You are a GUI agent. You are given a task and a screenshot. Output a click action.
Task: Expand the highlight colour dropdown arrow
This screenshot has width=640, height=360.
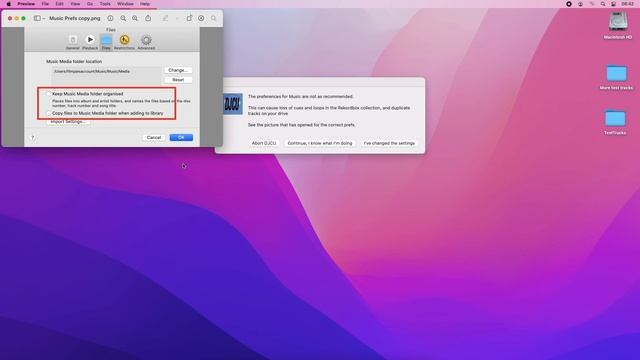pos(177,18)
